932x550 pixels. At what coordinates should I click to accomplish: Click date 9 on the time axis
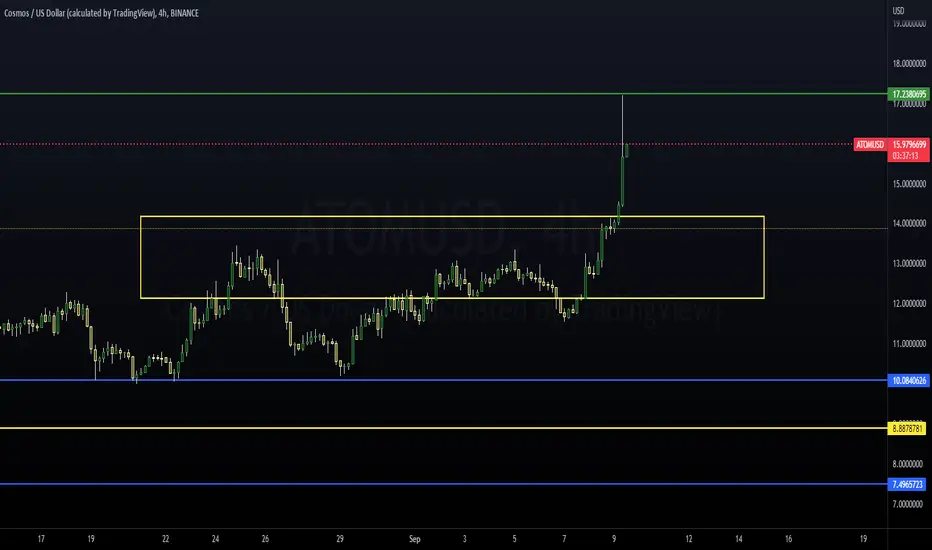614,539
